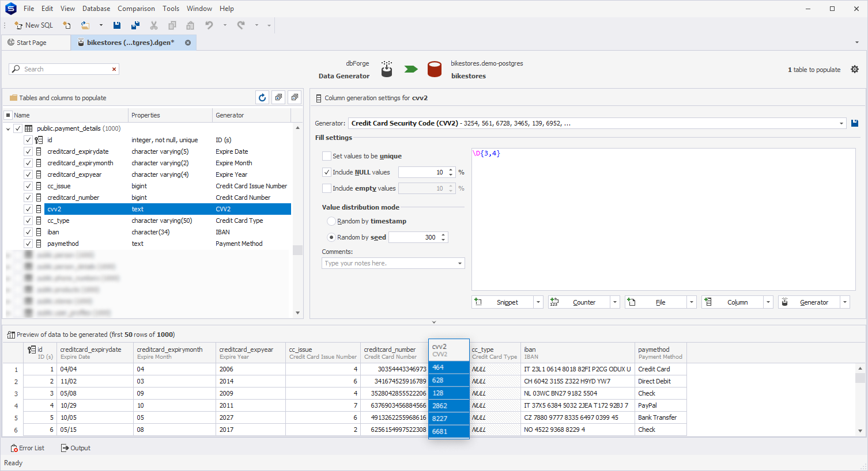The width and height of the screenshot is (868, 471).
Task: Toggle Set values to be unique
Action: [x=327, y=156]
